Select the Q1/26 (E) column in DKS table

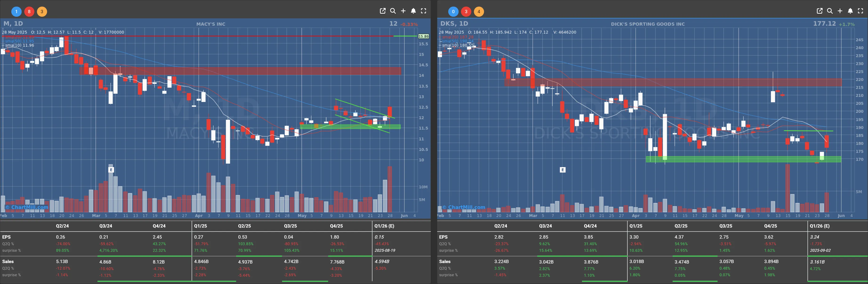coord(820,226)
